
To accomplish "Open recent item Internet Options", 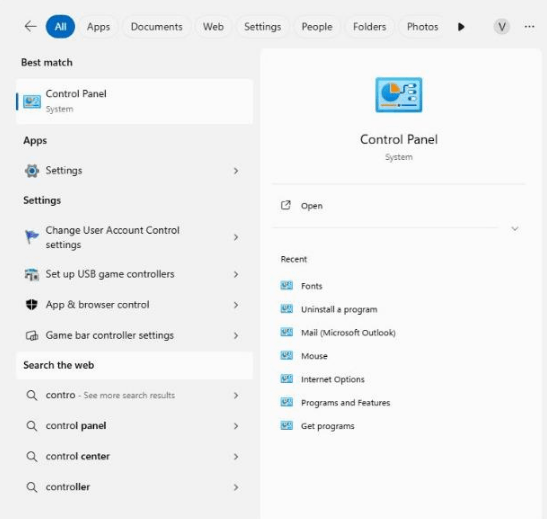I will tap(333, 379).
